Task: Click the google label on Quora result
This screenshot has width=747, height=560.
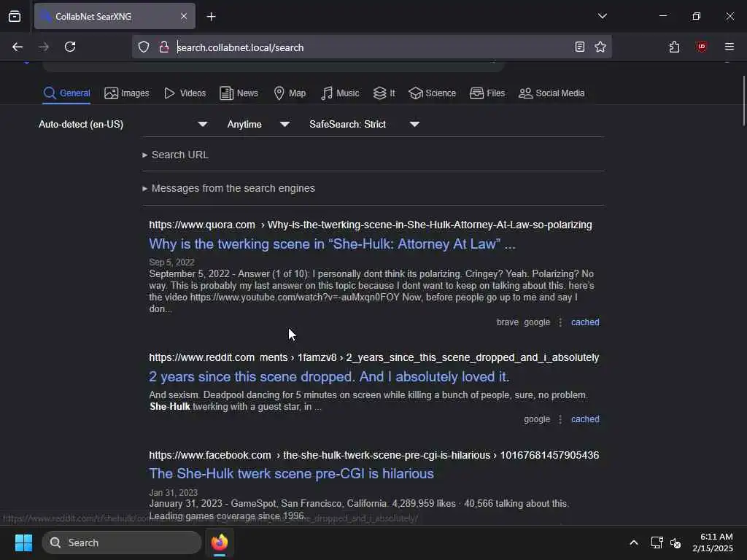Action: click(537, 322)
